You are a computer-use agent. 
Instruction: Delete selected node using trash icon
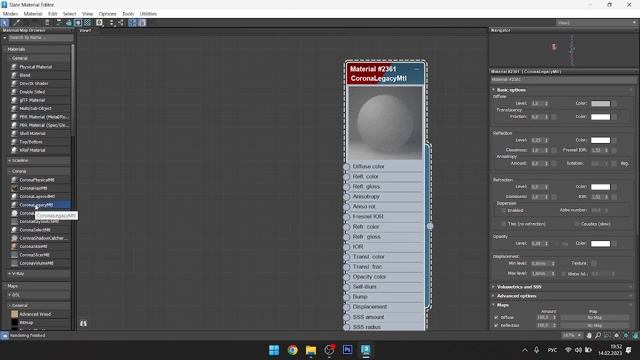click(x=47, y=23)
